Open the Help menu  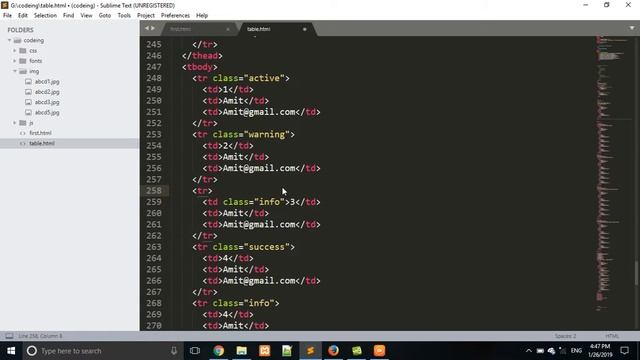[x=202, y=16]
